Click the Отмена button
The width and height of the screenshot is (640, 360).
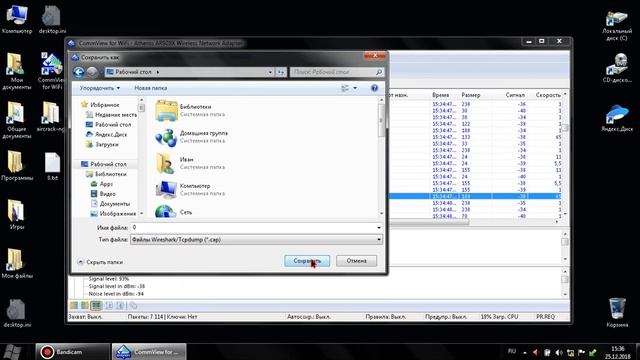pos(356,261)
